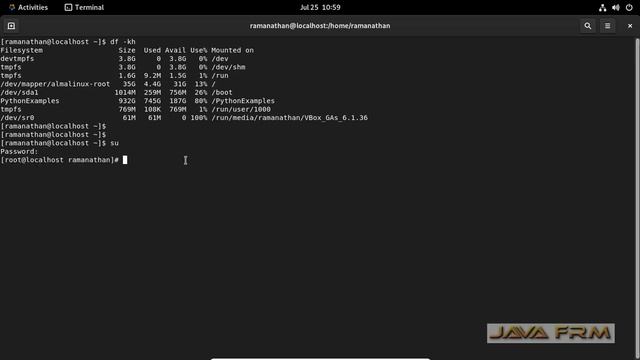Open the Activities overview
Screen dimensions: 640x360
click(x=28, y=7)
